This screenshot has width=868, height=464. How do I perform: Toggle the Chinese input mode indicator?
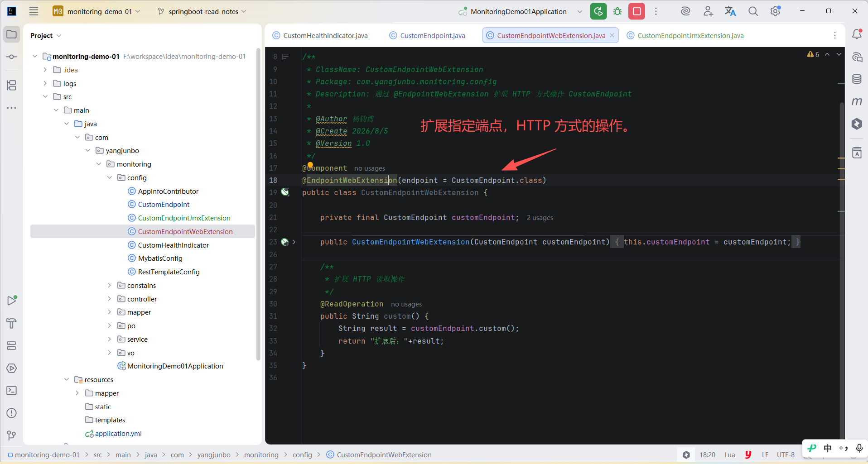[828, 448]
